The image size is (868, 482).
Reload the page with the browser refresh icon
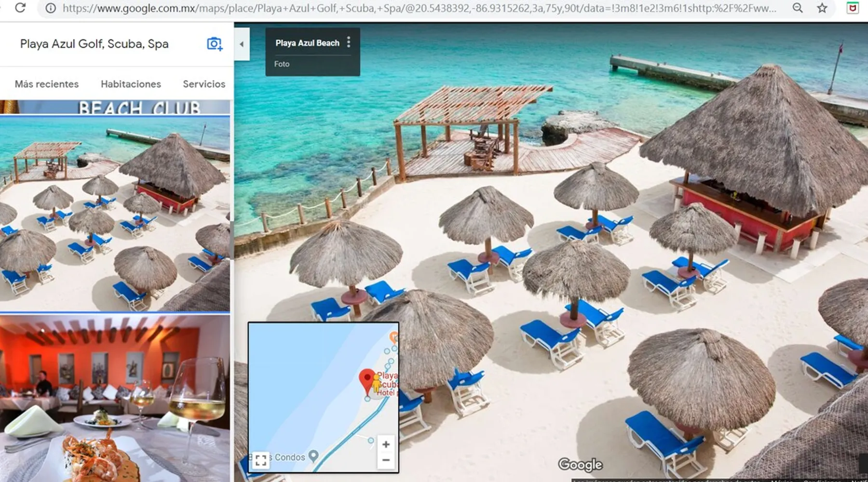[x=20, y=8]
